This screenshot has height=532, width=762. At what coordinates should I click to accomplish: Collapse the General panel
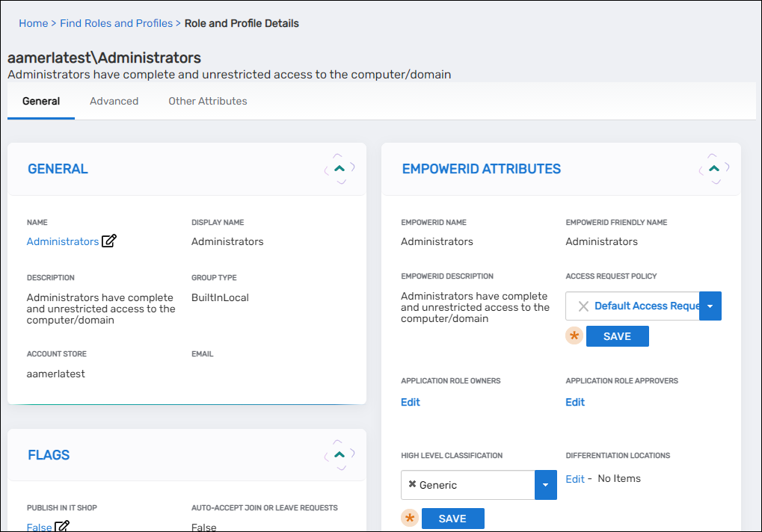339,169
